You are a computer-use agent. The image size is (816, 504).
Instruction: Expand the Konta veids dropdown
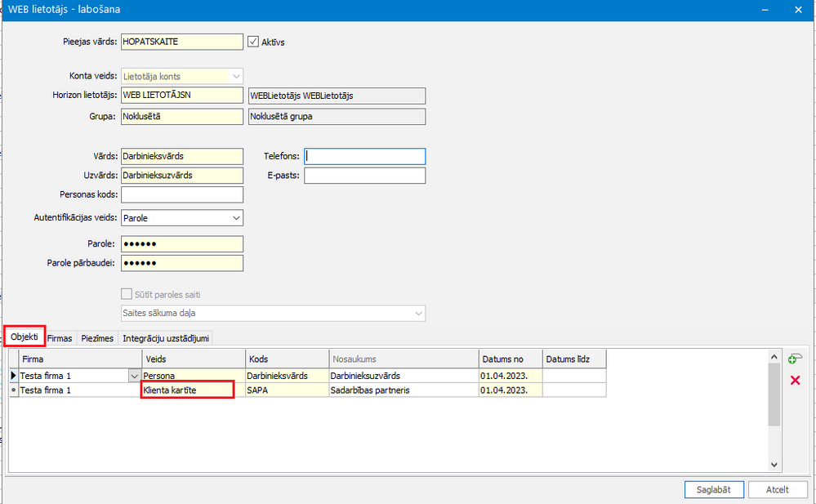[x=235, y=77]
